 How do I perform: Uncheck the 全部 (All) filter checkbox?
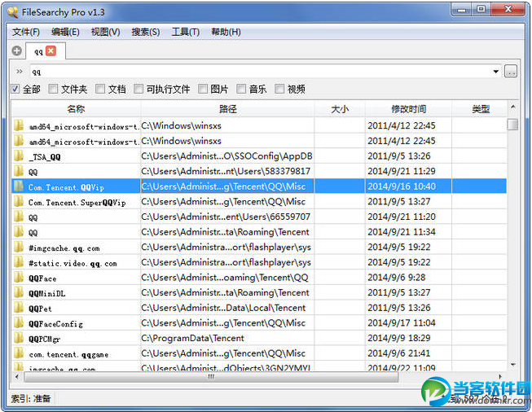pyautogui.click(x=15, y=89)
